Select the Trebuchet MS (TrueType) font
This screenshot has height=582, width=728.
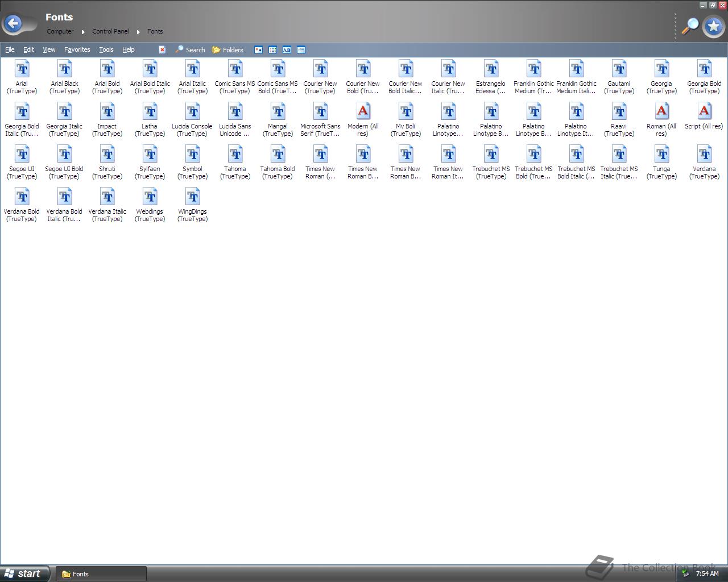[x=491, y=162]
